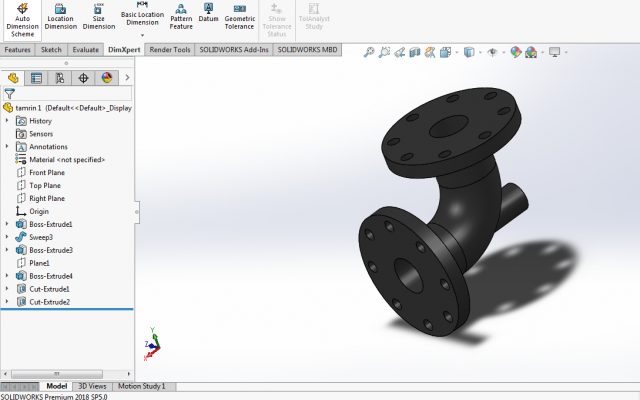Viewport: 640px width, 400px height.
Task: Switch to the Motion Study 1 tab
Action: tap(142, 386)
